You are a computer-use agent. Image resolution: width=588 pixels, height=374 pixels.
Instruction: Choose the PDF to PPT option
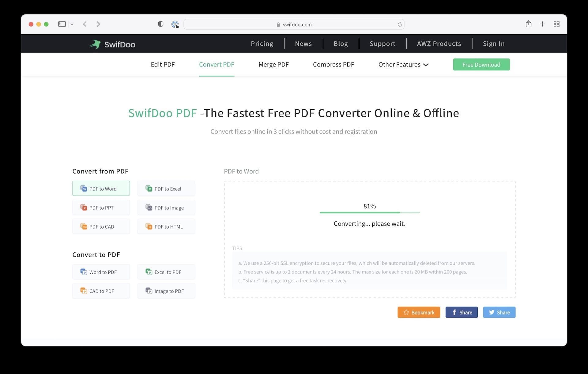(101, 208)
